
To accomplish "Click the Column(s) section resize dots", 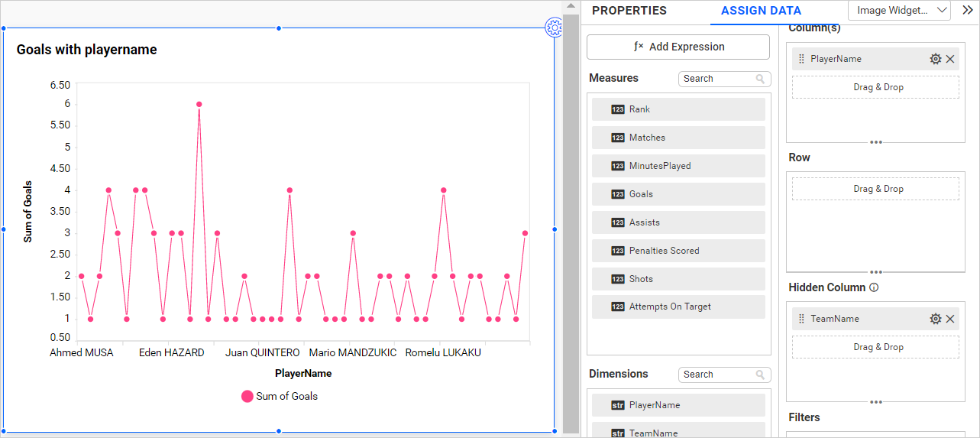I will coord(875,142).
